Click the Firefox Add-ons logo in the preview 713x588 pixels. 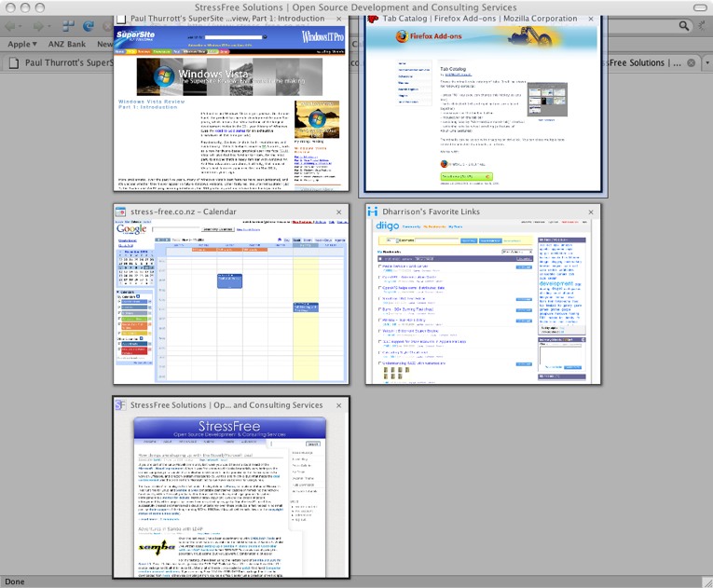coord(429,36)
